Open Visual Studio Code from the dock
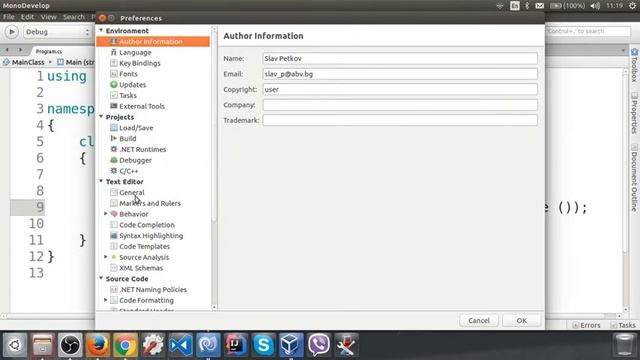The width and height of the screenshot is (640, 360). coord(180,345)
